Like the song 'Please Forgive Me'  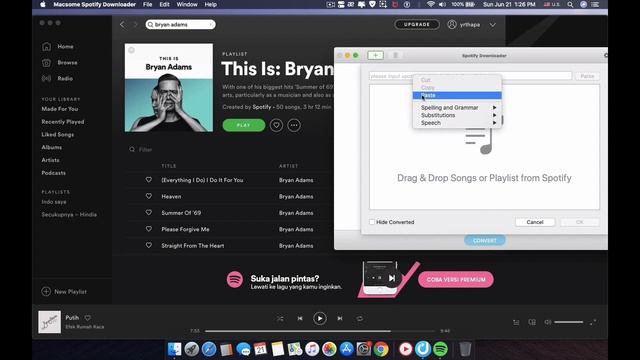click(x=149, y=229)
